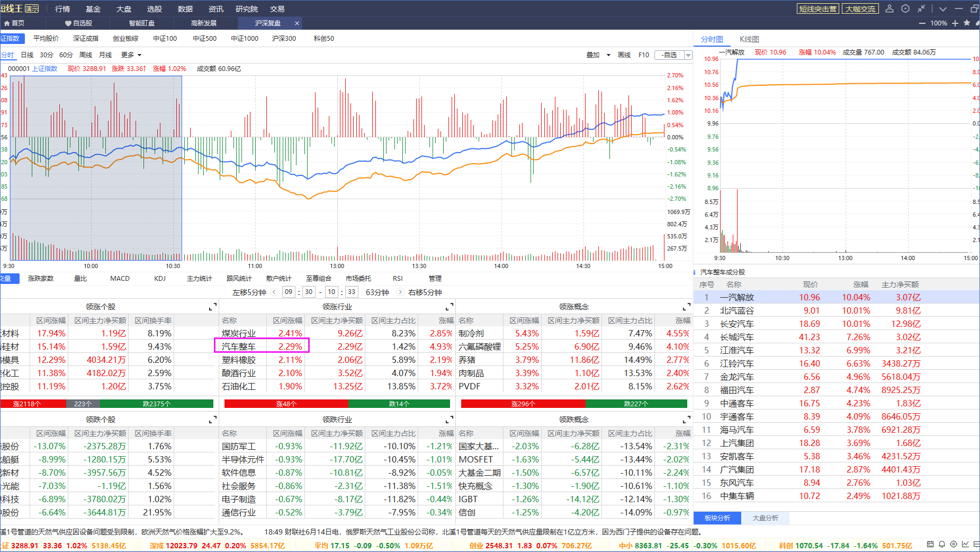Image resolution: width=980 pixels, height=552 pixels.
Task: Select the 长城汽车 stock row
Action: [x=837, y=337]
